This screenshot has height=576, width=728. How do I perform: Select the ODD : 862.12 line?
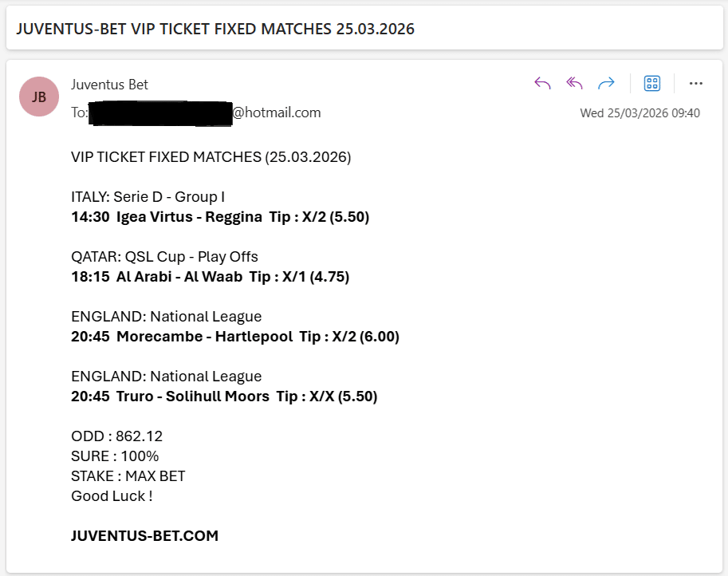tap(116, 436)
